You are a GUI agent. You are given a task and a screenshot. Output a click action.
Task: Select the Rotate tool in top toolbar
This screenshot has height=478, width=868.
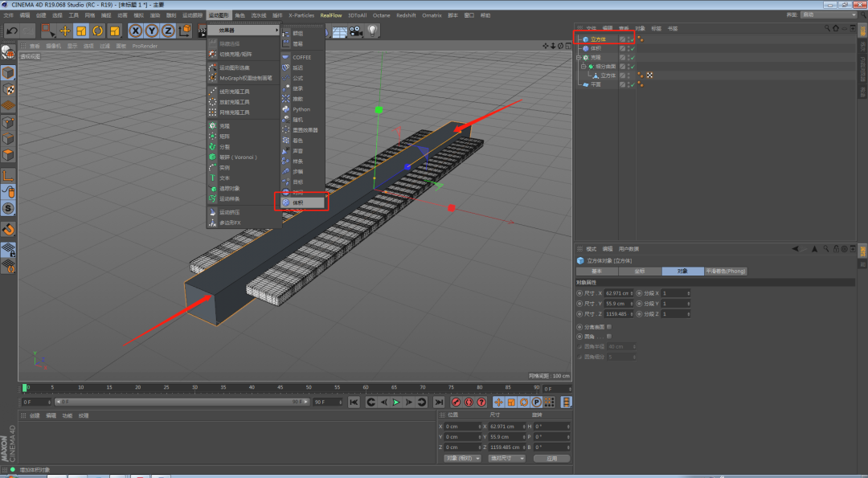[x=97, y=31]
